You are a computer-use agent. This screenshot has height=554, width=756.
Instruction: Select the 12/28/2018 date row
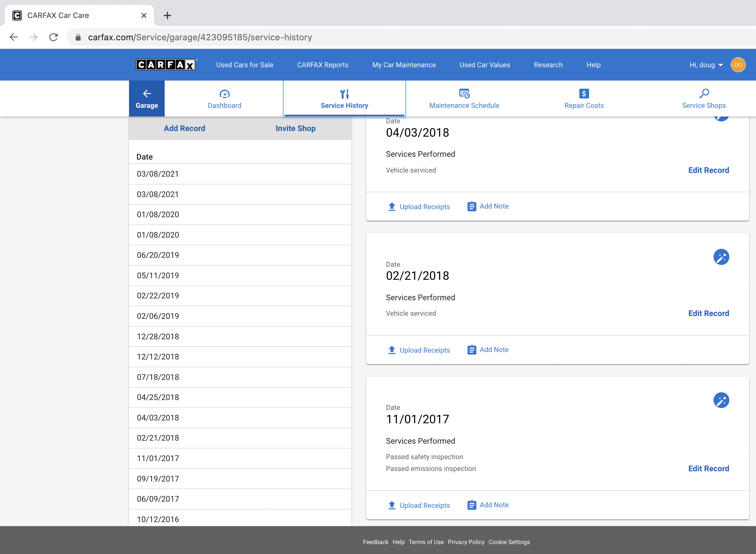(x=240, y=337)
